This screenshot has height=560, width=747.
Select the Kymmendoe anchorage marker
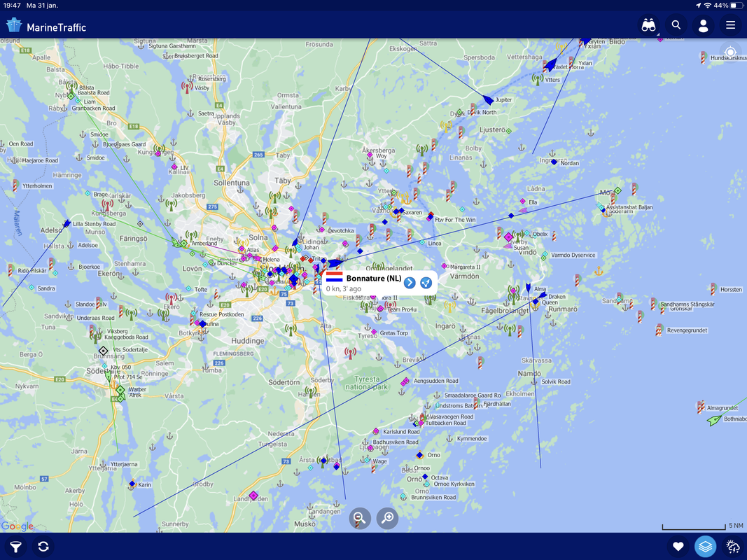click(x=448, y=437)
